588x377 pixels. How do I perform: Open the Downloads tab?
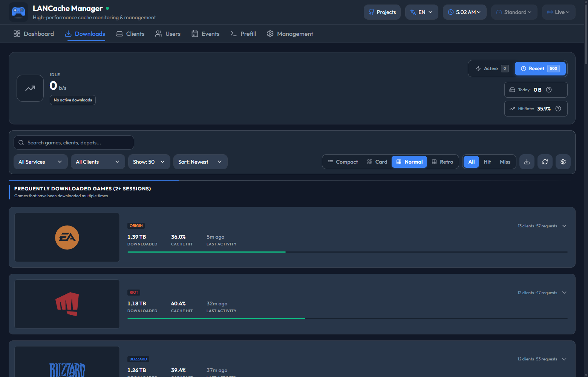[x=85, y=34]
